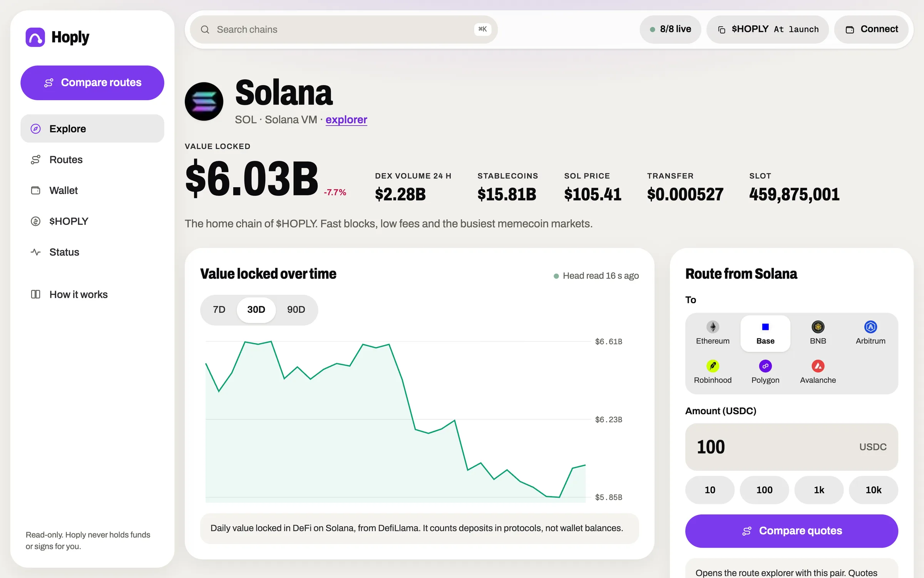Image resolution: width=924 pixels, height=578 pixels.
Task: Open Explore in the sidebar
Action: [x=92, y=129]
